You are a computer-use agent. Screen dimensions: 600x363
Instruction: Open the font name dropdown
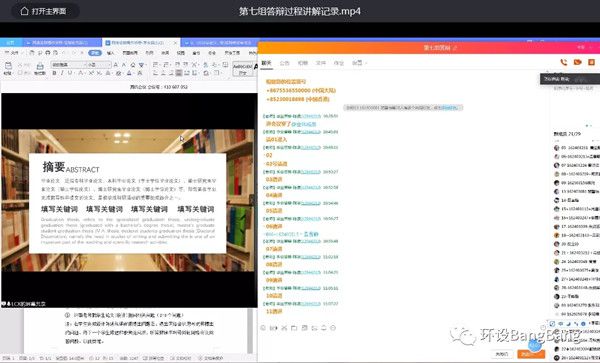[x=68, y=65]
